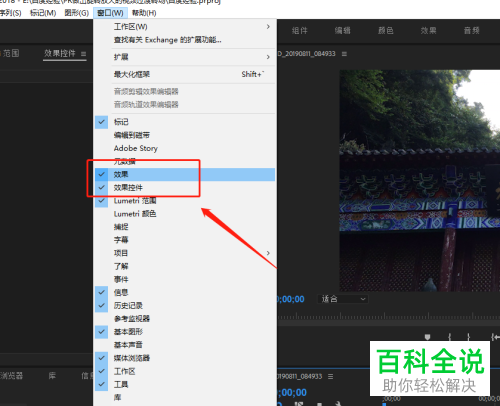This screenshot has height=406, width=500.
Task: Toggle the highlighted 效果 panel entry
Action: click(185, 174)
